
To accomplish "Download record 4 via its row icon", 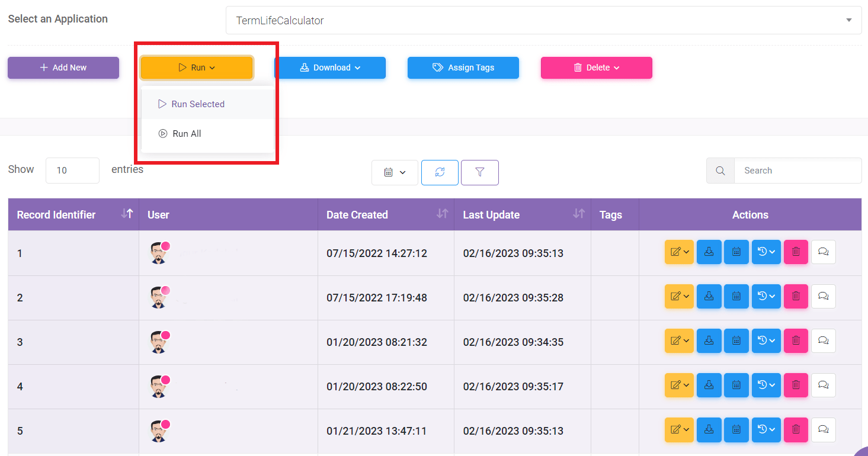I will click(709, 385).
